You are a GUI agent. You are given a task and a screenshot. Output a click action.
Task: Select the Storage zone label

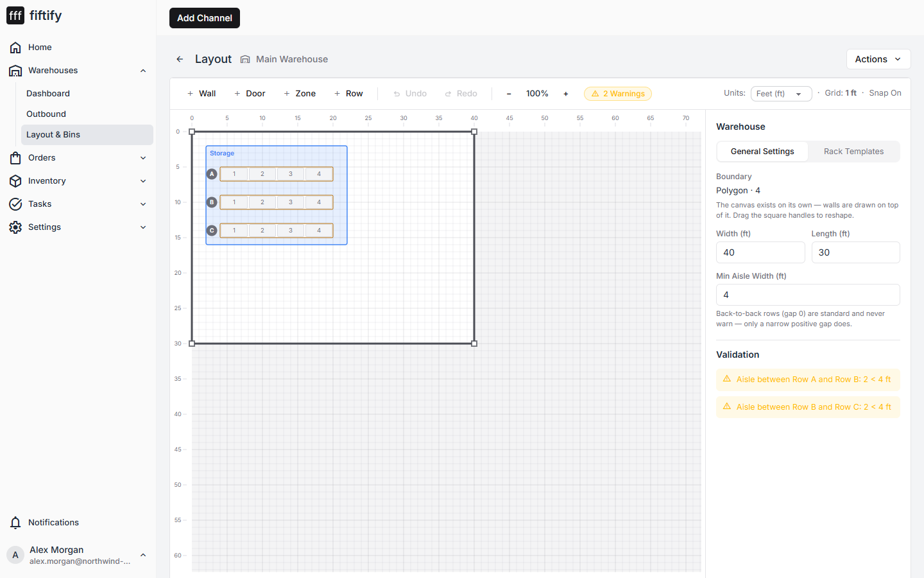coord(222,153)
